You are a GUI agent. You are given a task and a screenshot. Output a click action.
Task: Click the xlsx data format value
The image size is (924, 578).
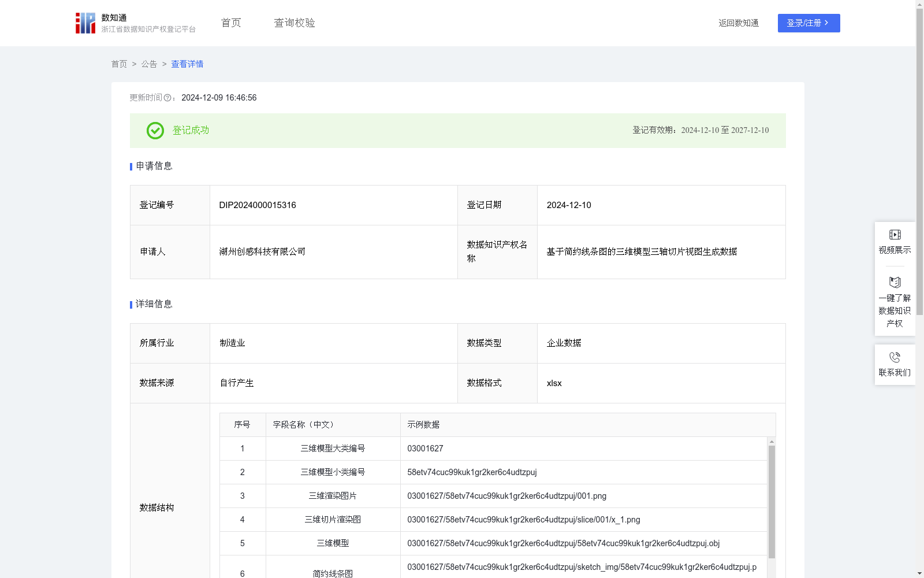[x=554, y=383]
